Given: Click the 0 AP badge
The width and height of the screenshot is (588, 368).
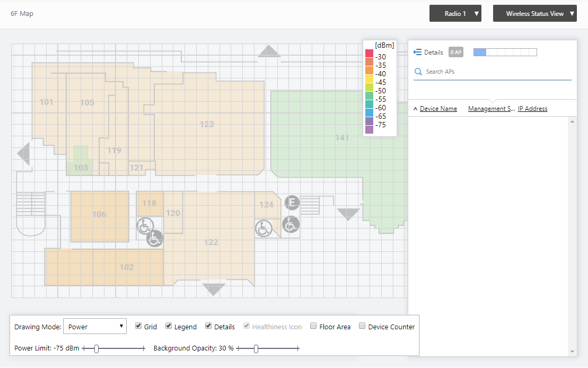Looking at the screenshot, I should pyautogui.click(x=455, y=52).
